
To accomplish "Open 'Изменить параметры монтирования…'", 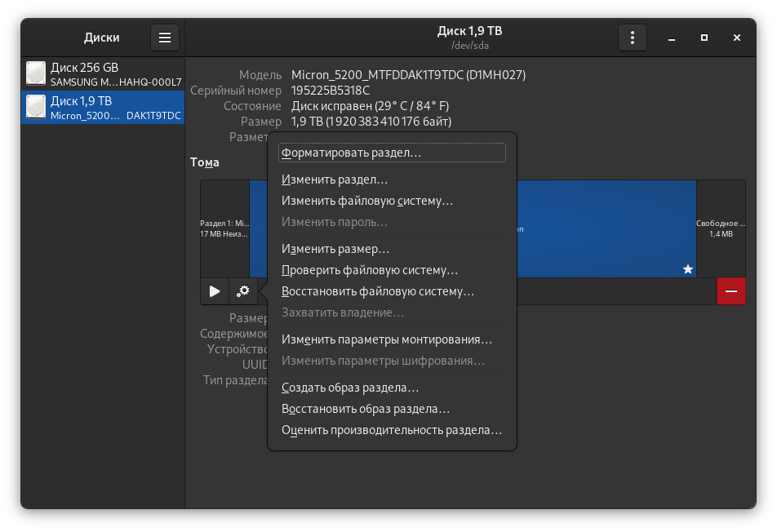I will click(386, 339).
